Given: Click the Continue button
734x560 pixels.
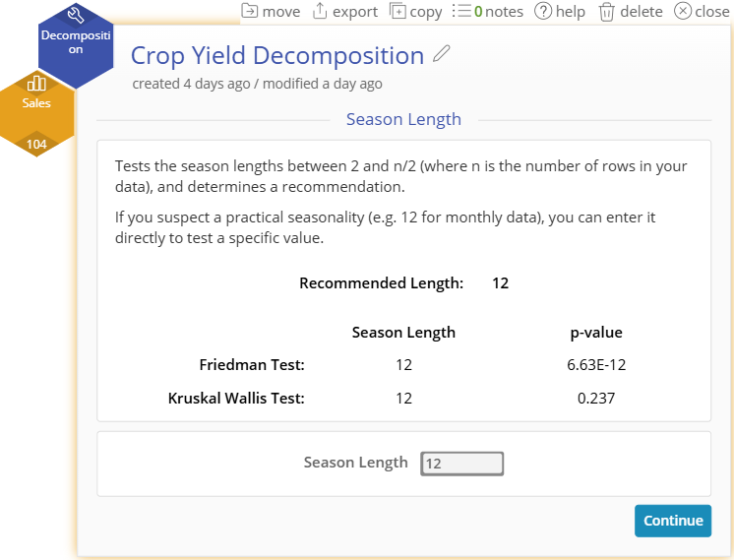Looking at the screenshot, I should tap(673, 521).
